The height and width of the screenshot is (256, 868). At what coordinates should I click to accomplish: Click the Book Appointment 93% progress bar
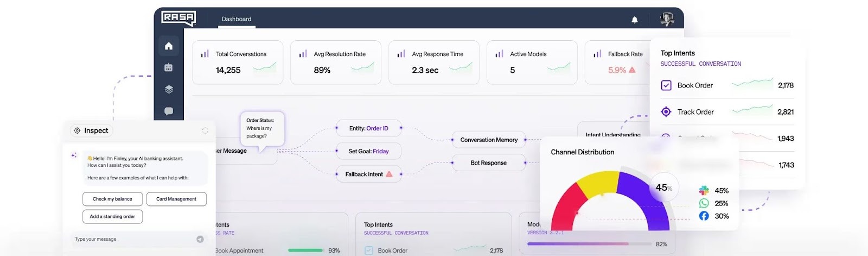click(x=306, y=251)
